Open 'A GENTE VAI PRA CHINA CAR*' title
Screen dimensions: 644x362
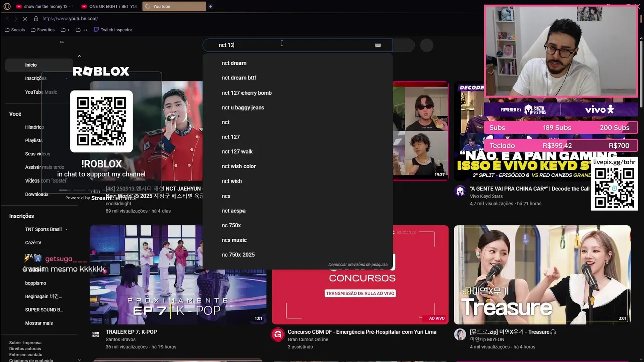point(530,189)
